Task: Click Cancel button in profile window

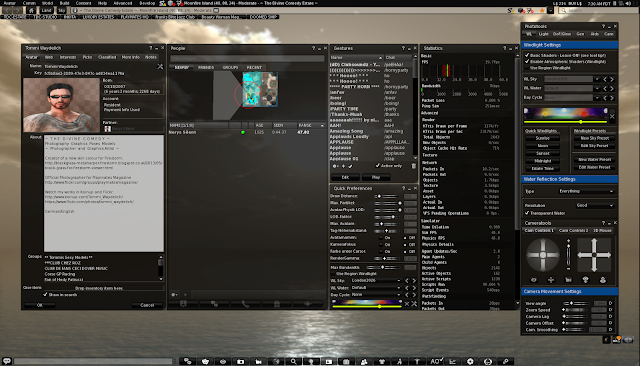Action: tap(147, 305)
